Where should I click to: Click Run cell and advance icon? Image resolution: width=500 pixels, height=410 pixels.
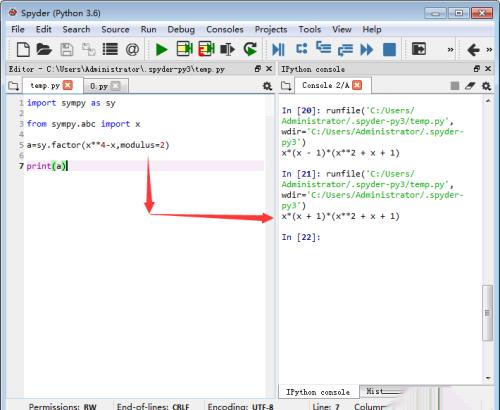click(x=206, y=49)
